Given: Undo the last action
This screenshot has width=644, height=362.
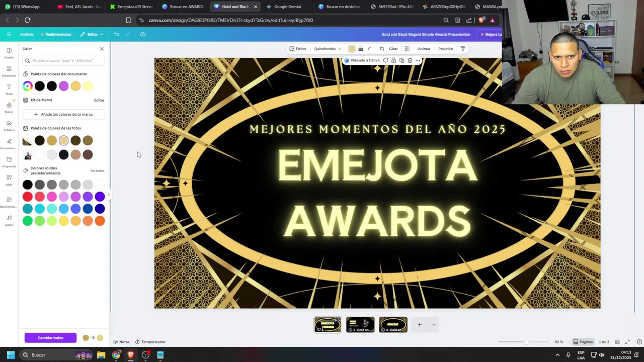Looking at the screenshot, I should (116, 34).
